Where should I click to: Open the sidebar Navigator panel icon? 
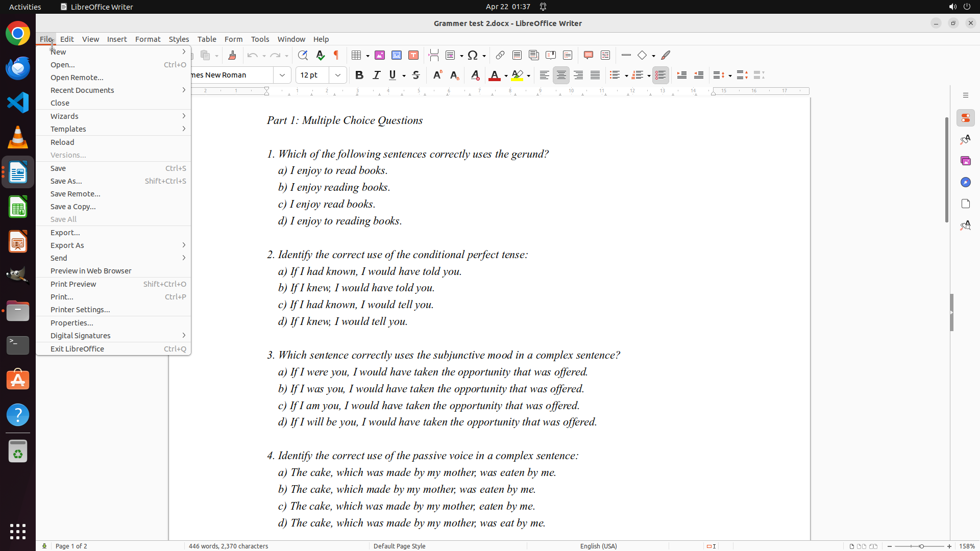(x=965, y=182)
